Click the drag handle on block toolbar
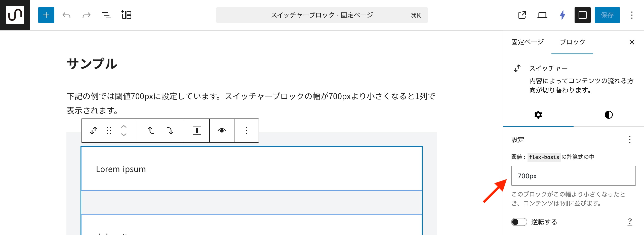 [109, 131]
